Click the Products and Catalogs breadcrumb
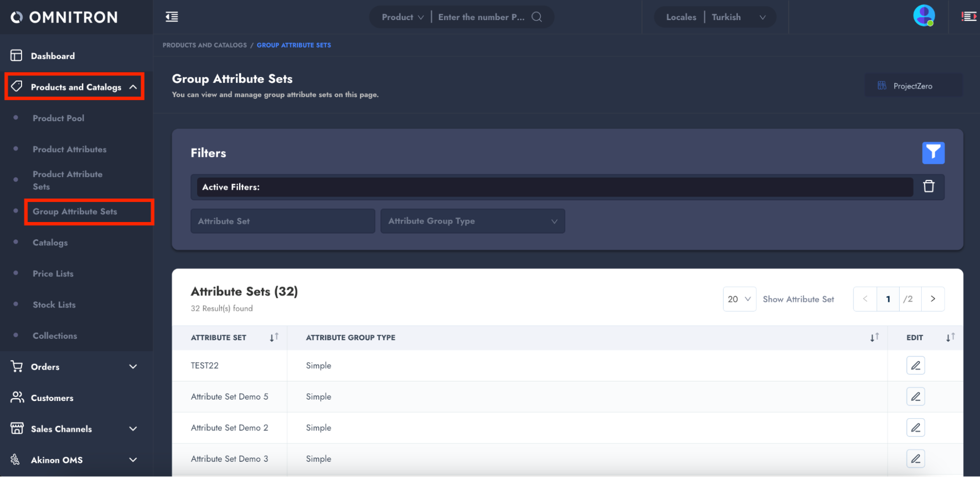 (204, 45)
